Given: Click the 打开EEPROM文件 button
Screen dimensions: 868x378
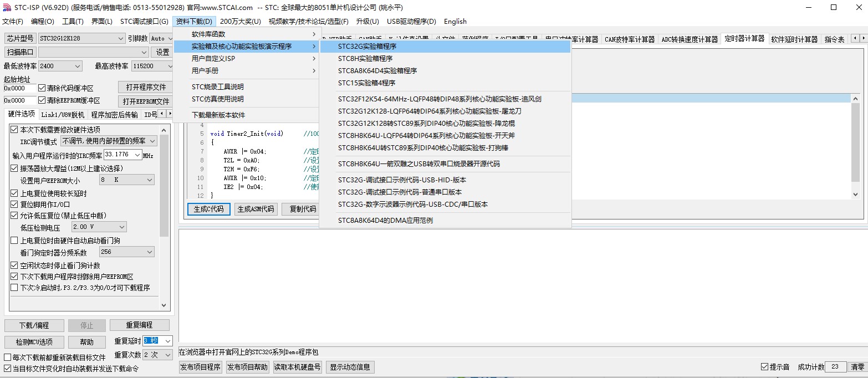Looking at the screenshot, I should [146, 101].
